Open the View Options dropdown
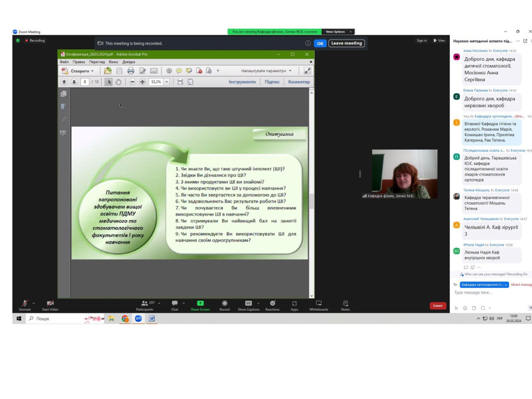The image size is (532, 399). pos(338,32)
